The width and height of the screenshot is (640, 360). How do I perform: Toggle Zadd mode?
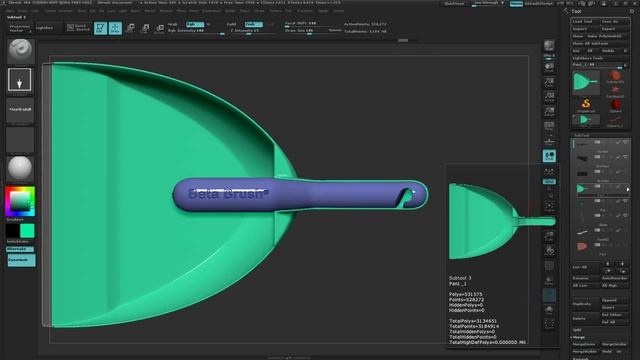pyautogui.click(x=231, y=24)
